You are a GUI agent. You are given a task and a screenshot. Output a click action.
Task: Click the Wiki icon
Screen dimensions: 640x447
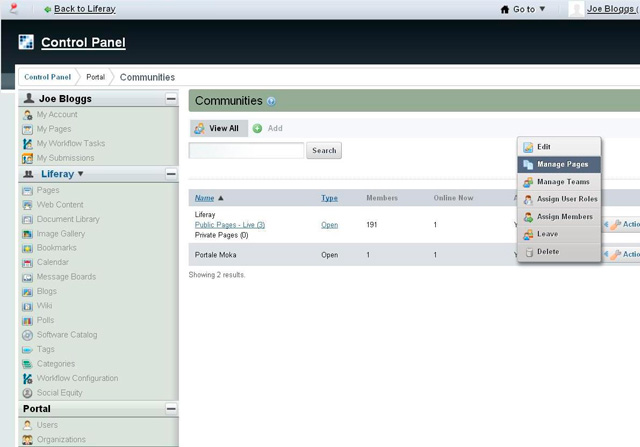click(27, 306)
